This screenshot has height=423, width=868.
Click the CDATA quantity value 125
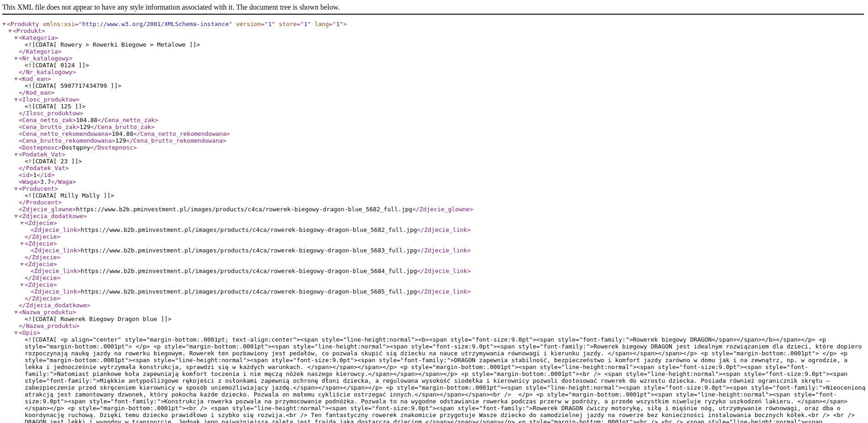coord(55,107)
